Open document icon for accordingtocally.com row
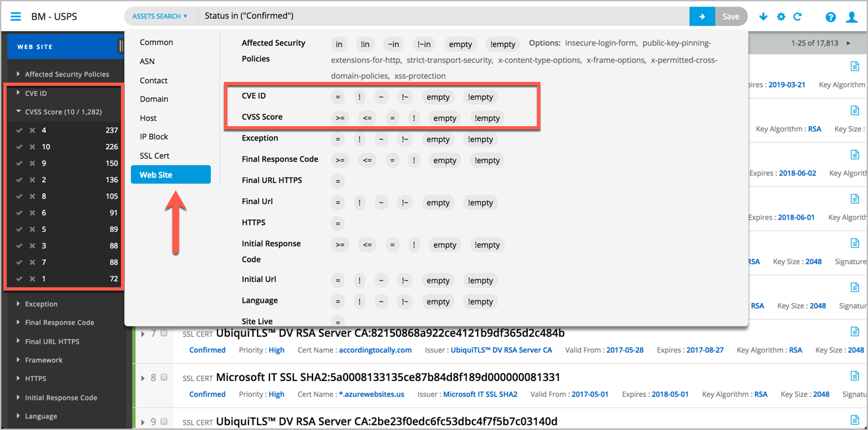 [x=854, y=332]
